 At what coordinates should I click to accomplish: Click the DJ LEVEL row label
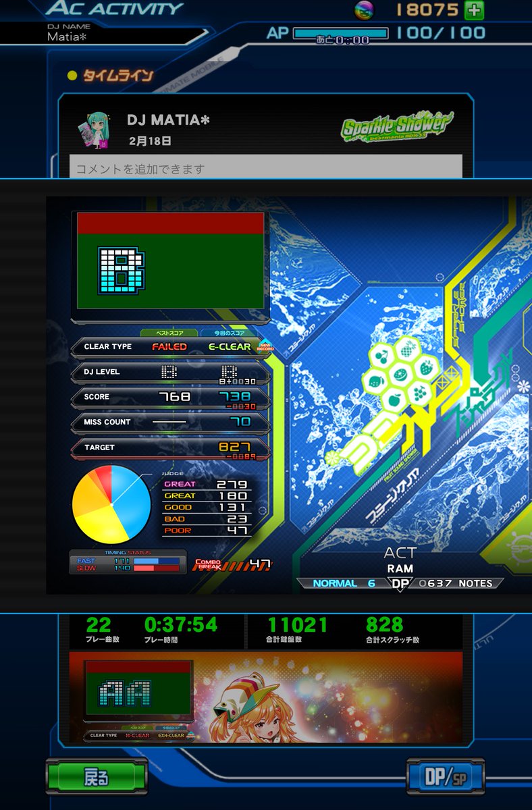(x=102, y=372)
